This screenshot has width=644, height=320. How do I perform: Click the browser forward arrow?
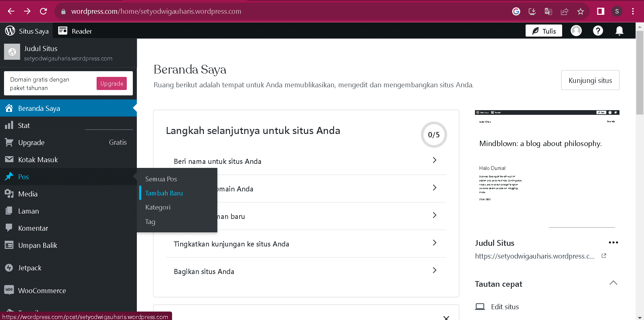point(27,11)
